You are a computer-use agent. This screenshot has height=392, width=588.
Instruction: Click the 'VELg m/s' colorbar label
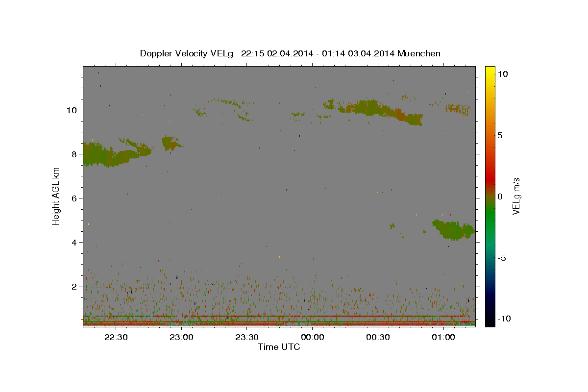tap(516, 196)
